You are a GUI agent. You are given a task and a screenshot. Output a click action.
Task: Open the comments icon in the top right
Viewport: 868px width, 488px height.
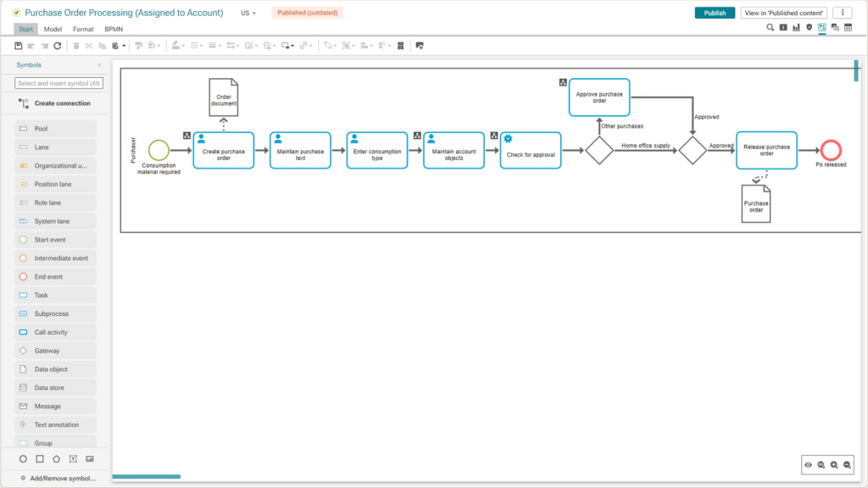point(835,28)
